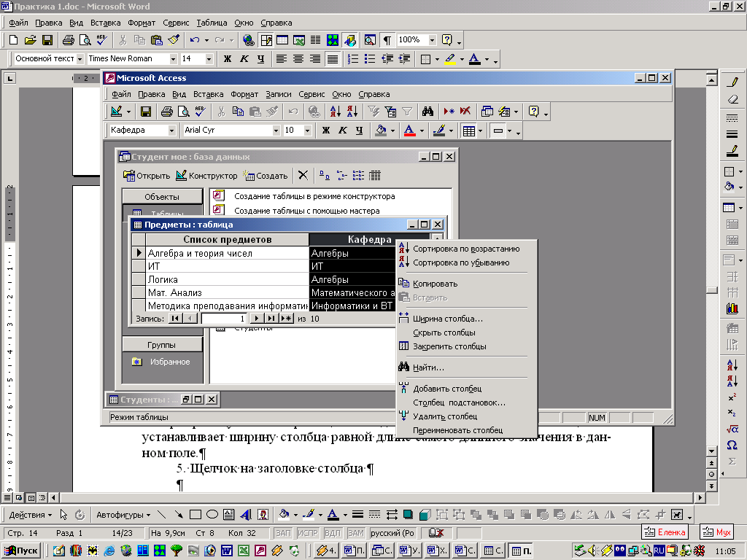747x560 pixels.
Task: Click record number field in Предметы table
Action: point(224,319)
